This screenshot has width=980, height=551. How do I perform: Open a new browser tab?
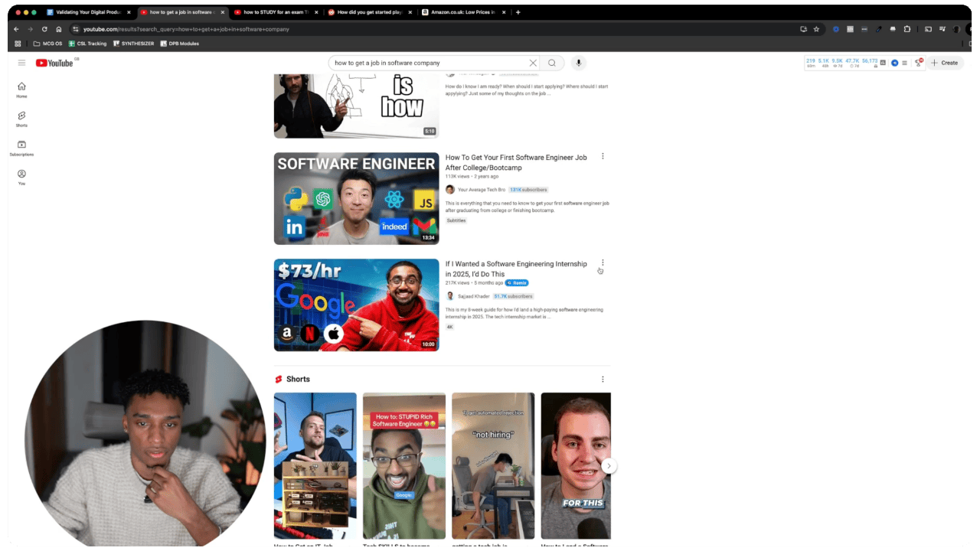tap(518, 12)
